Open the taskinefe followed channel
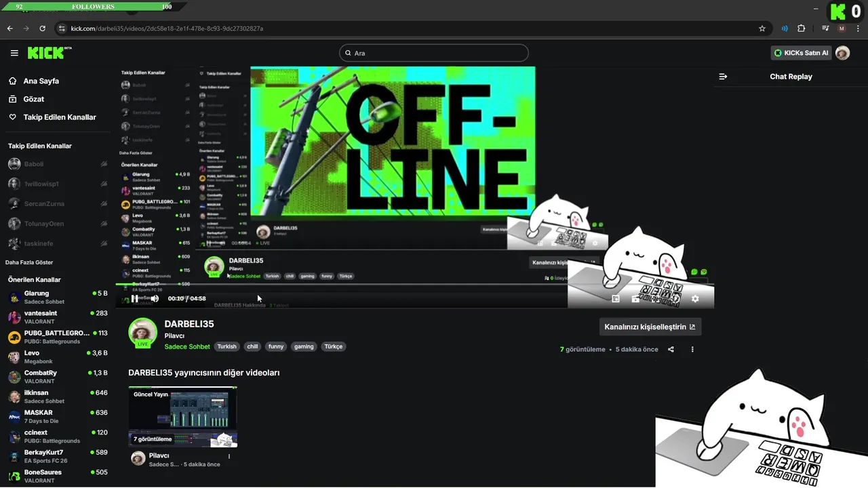Screen dimensions: 868x488 click(57, 243)
